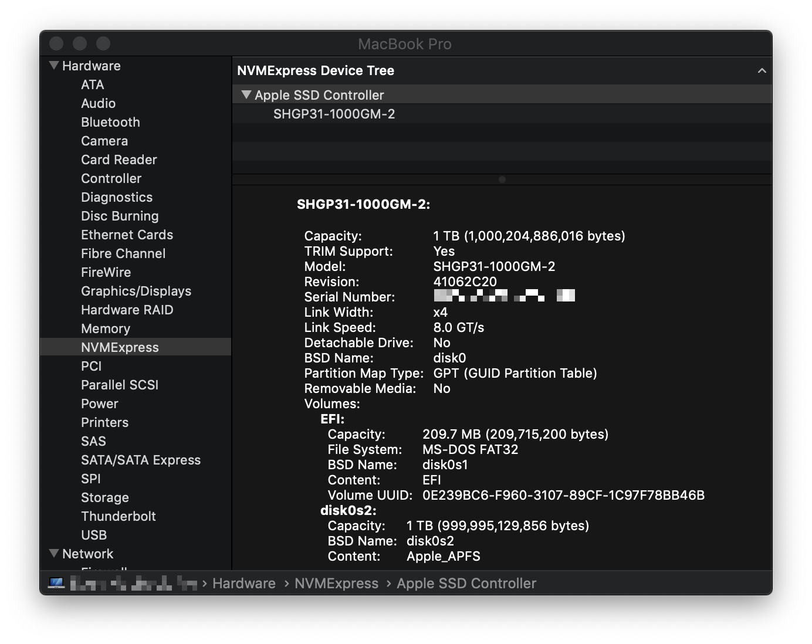The image size is (812, 644).
Task: Click the SHGP31-1000GM-2: details heading
Action: point(364,204)
